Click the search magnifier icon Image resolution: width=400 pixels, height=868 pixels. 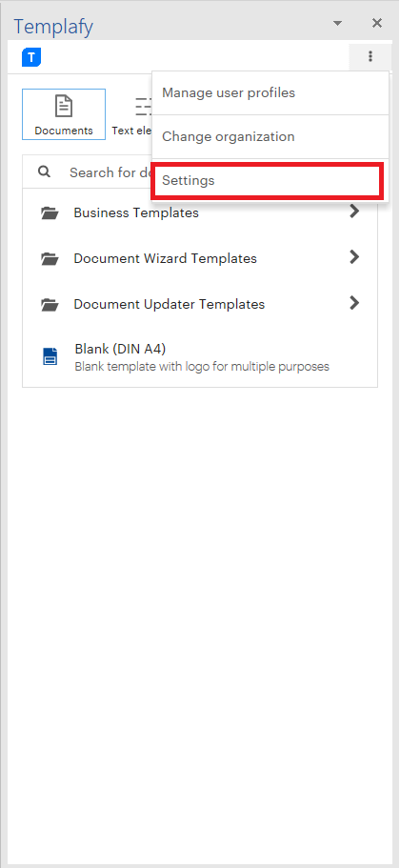(x=44, y=172)
